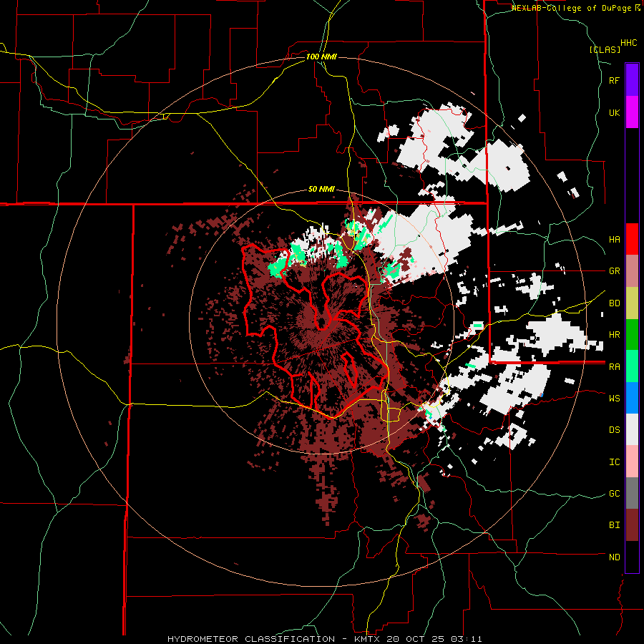The image size is (644, 644).
Task: Click the WS wet snow blue swatch
Action: tap(632, 398)
